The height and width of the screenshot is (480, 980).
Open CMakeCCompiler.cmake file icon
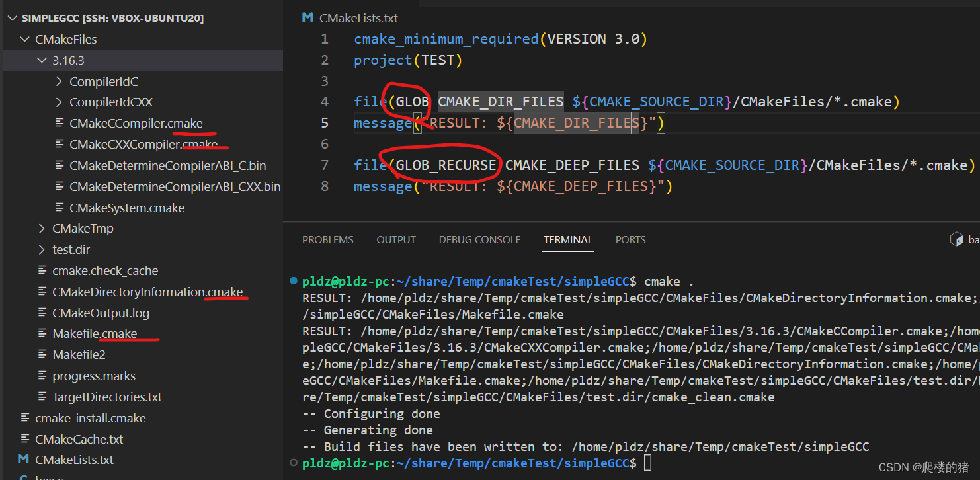[x=60, y=124]
